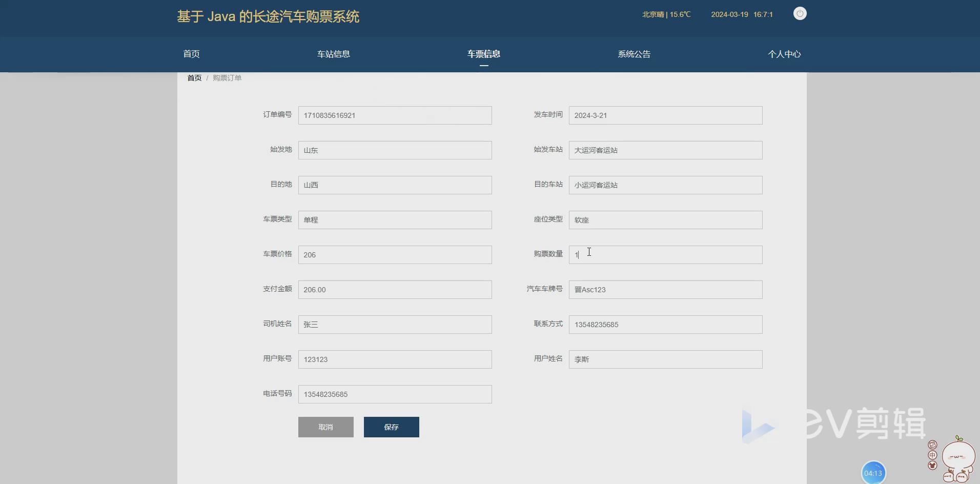Screen dimensions: 980x484
Task: Click the power logout icon top right
Action: (x=800, y=13)
